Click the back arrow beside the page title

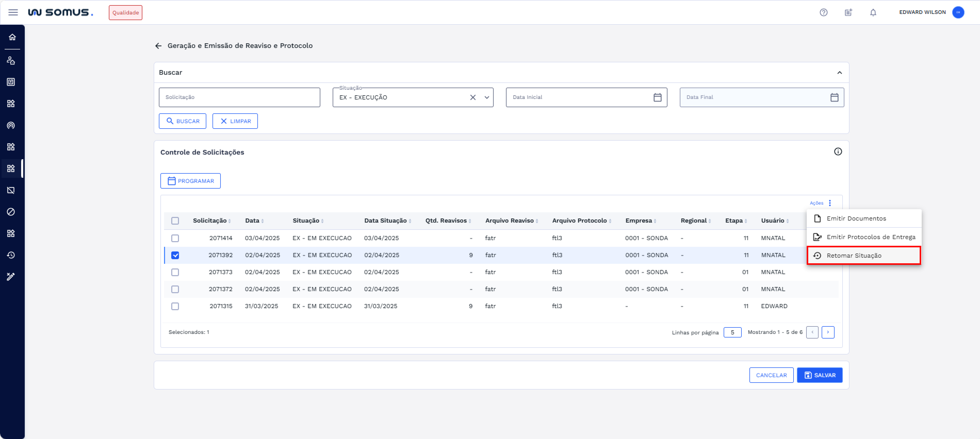coord(158,46)
